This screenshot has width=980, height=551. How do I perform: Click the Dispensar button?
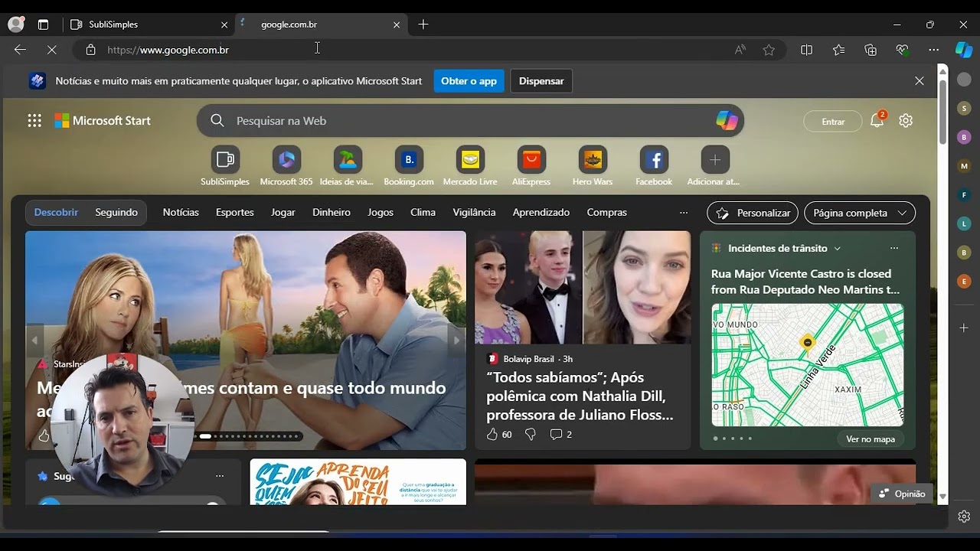click(541, 81)
